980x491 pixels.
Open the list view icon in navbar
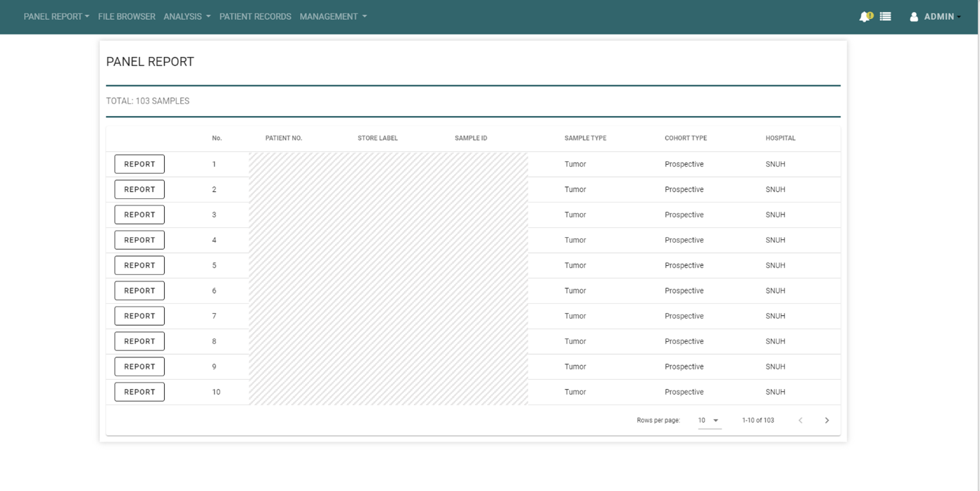tap(886, 17)
